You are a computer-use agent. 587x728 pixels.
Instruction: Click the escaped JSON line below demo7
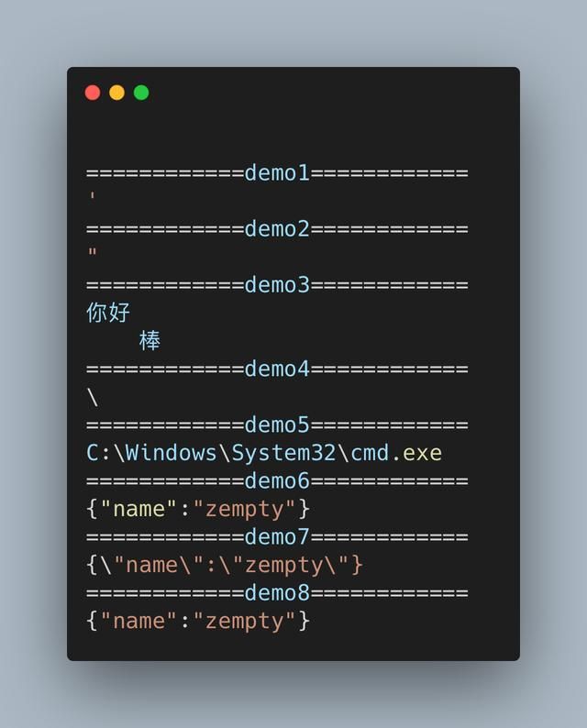click(x=225, y=565)
